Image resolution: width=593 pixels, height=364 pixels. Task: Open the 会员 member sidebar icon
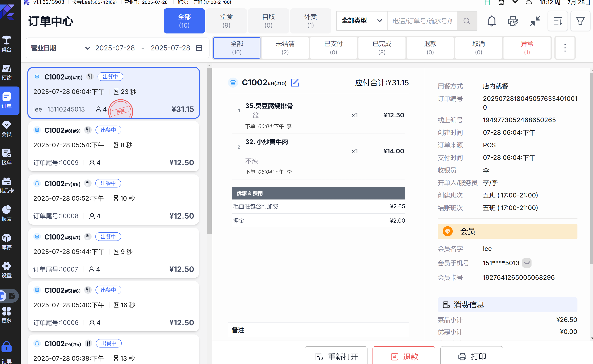click(6, 129)
